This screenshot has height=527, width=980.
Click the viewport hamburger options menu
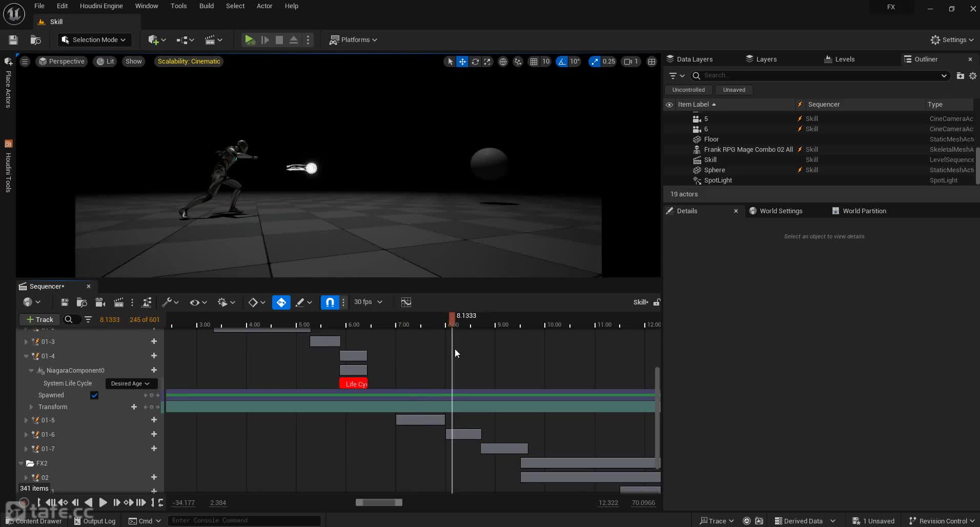[x=25, y=62]
